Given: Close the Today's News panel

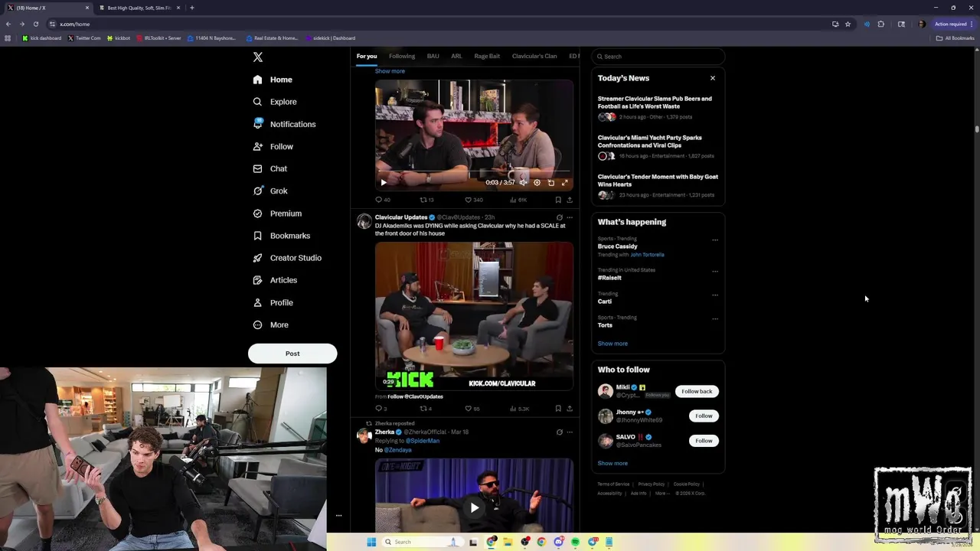Looking at the screenshot, I should pyautogui.click(x=713, y=78).
